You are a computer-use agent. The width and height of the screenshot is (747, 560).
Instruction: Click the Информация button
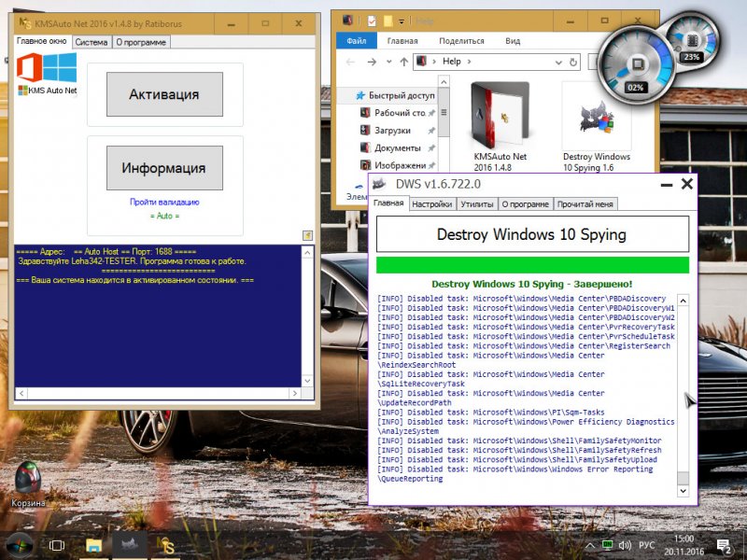coord(164,168)
